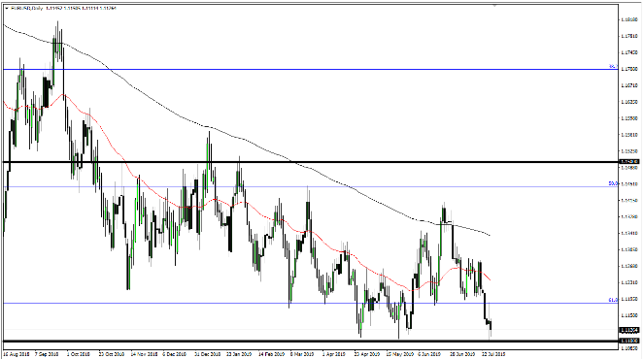
Task: Click the lower thick black support line
Action: 311,341
